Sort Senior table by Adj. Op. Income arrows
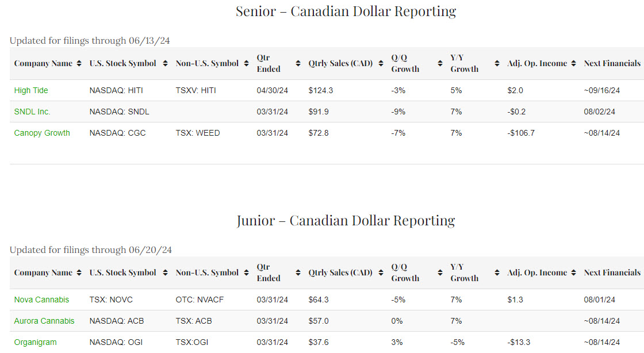Viewport: 644px width, 353px height. click(573, 63)
